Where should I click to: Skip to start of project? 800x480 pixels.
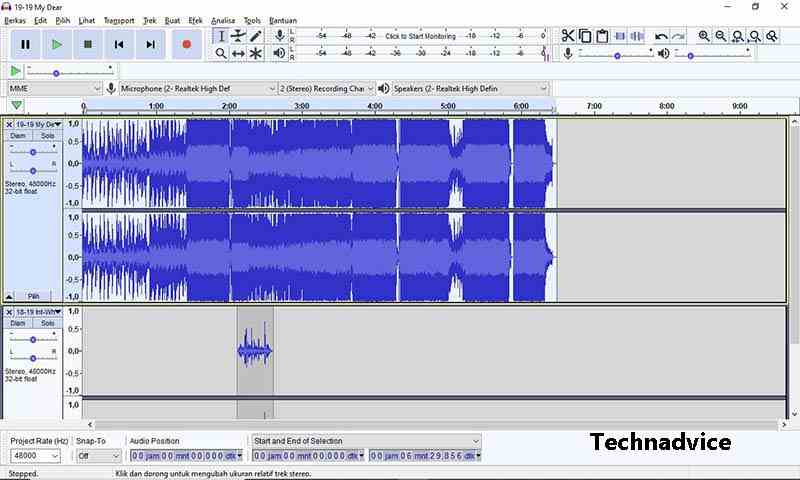pos(119,44)
